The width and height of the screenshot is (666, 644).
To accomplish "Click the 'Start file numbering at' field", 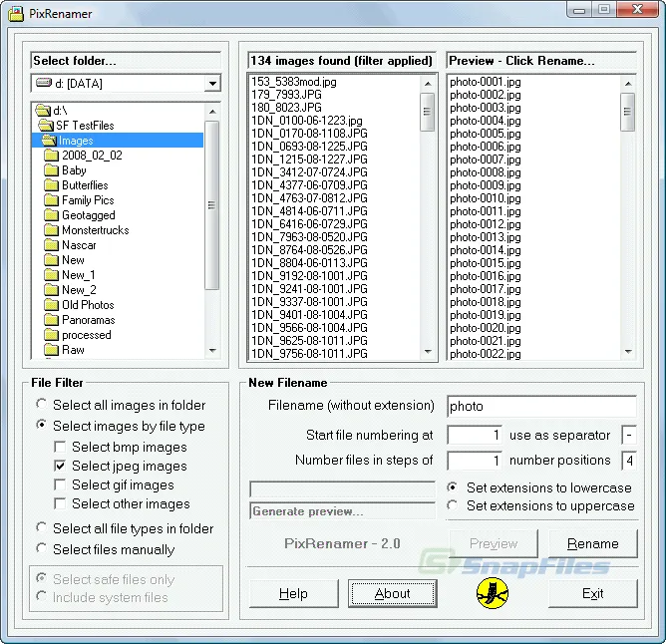I will [x=475, y=436].
